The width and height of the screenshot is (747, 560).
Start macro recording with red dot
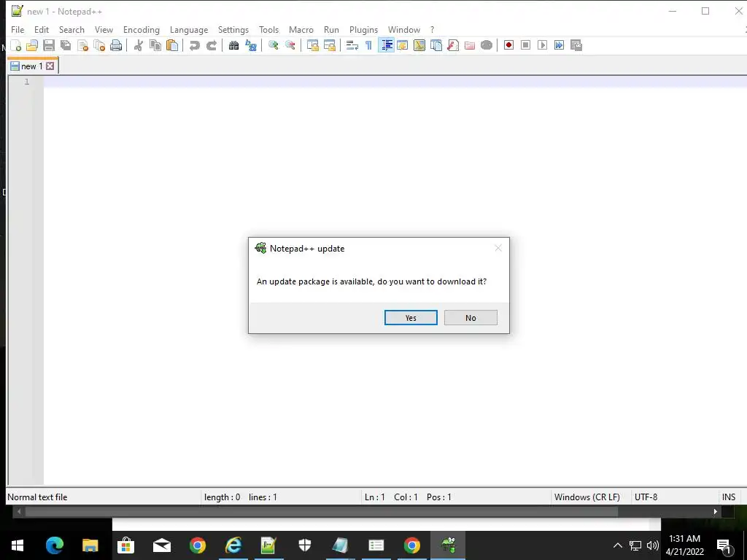point(508,45)
